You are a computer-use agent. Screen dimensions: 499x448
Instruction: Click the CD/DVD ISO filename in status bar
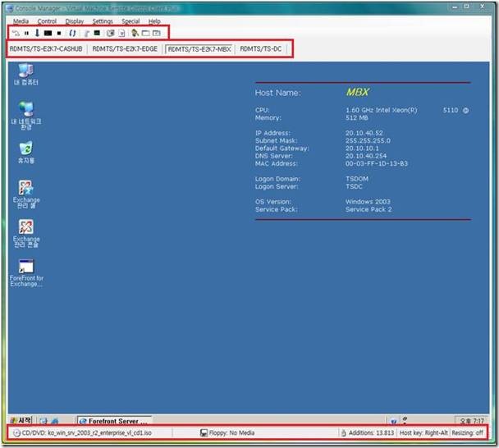99,432
